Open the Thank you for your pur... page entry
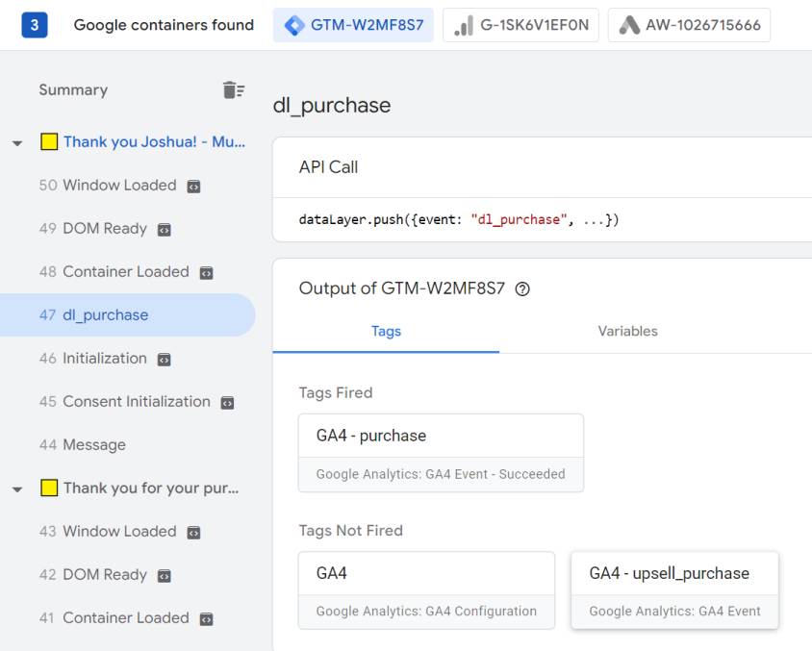Screen dimensions: 812x651 click(151, 488)
